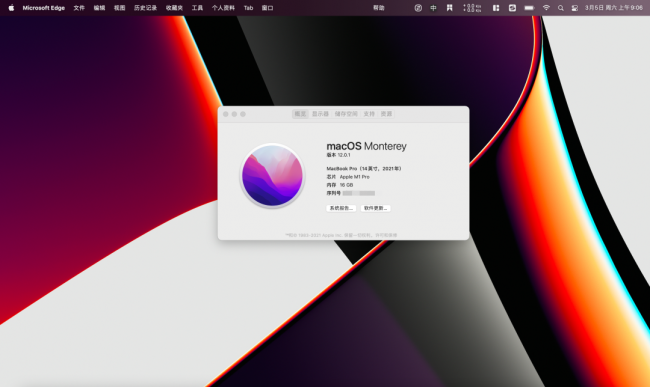This screenshot has height=387, width=650.
Task: Open the 工具 menu
Action: [x=197, y=8]
